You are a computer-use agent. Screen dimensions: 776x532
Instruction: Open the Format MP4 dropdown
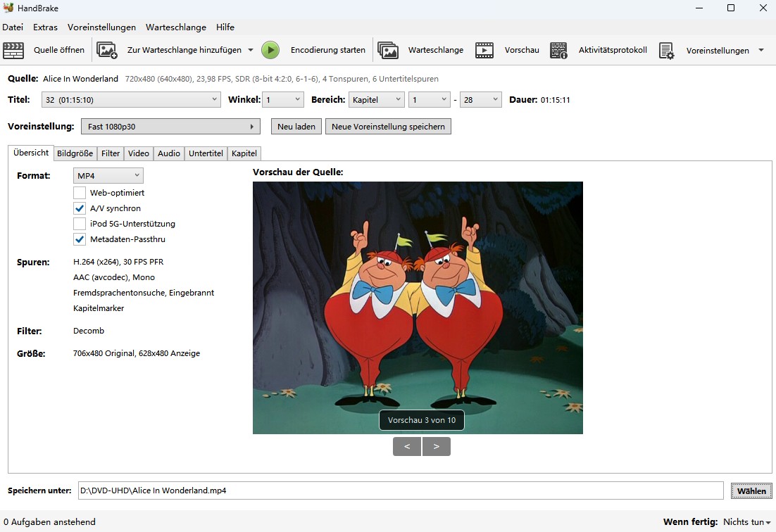point(108,175)
